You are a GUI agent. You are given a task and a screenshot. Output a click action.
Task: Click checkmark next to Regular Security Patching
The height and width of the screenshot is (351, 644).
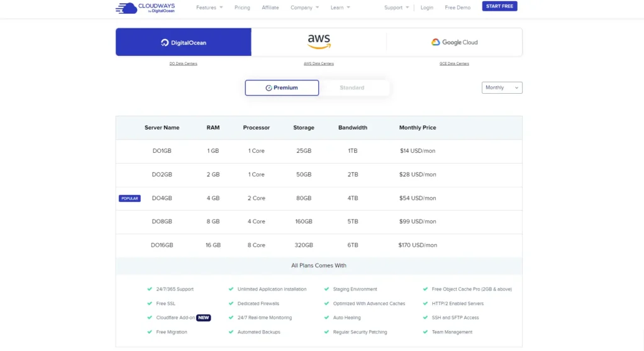click(x=326, y=331)
